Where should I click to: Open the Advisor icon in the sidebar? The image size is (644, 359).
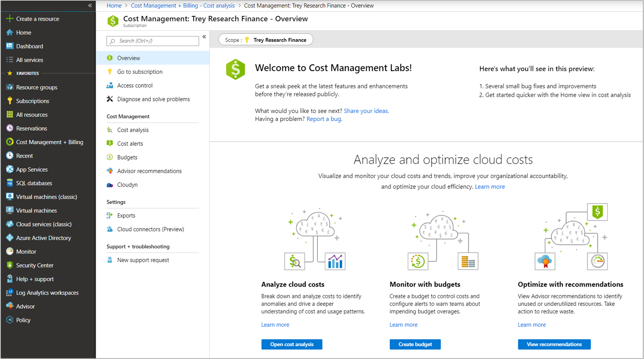[10, 306]
